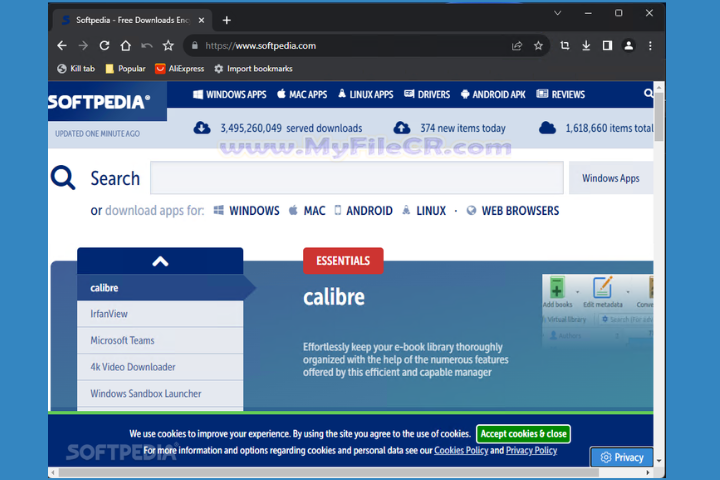
Task: Go back with the browser back arrow
Action: click(x=62, y=45)
